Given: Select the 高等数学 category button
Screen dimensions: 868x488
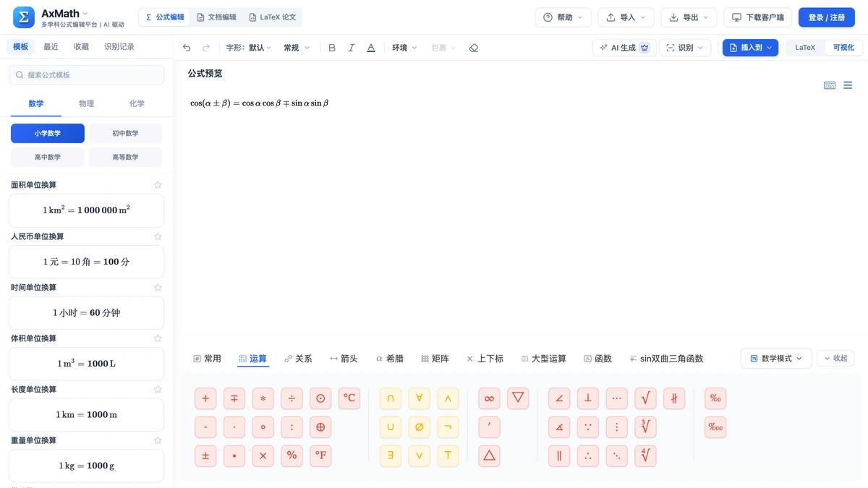Looking at the screenshot, I should tap(125, 157).
